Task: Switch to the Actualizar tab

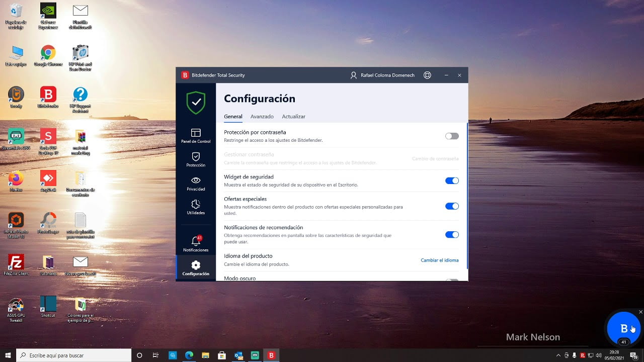Action: [x=294, y=117]
